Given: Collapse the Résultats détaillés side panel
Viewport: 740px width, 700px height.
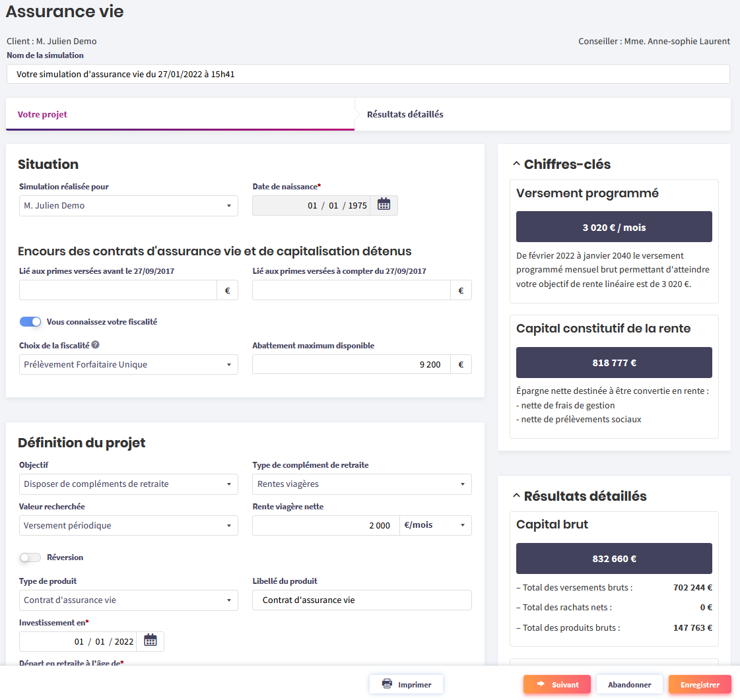Looking at the screenshot, I should 516,495.
